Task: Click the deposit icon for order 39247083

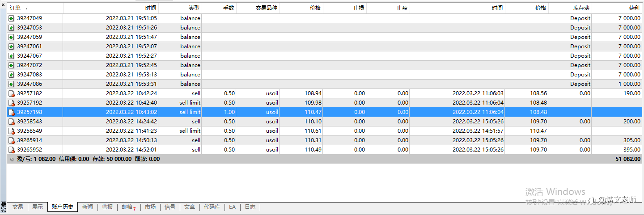Action: 11,75
